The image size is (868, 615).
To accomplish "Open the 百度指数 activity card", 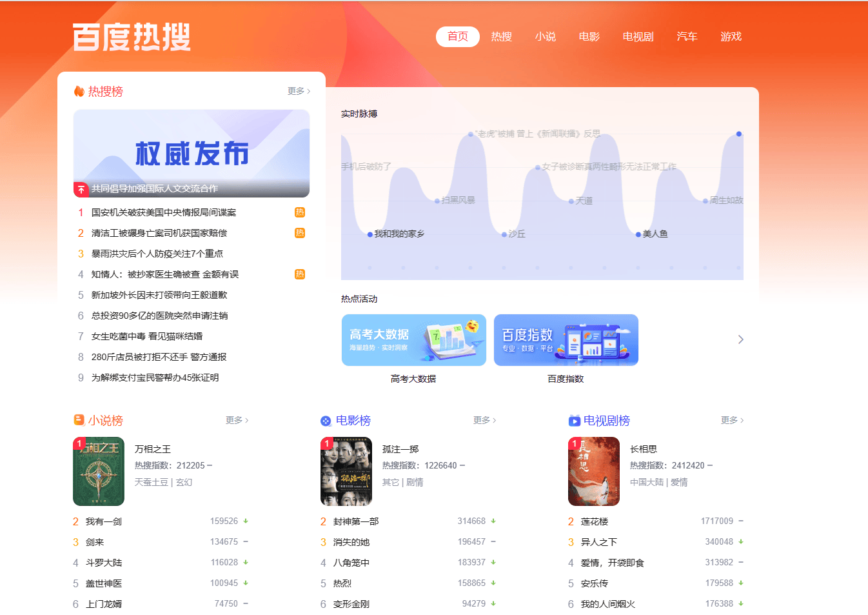I will pos(566,340).
